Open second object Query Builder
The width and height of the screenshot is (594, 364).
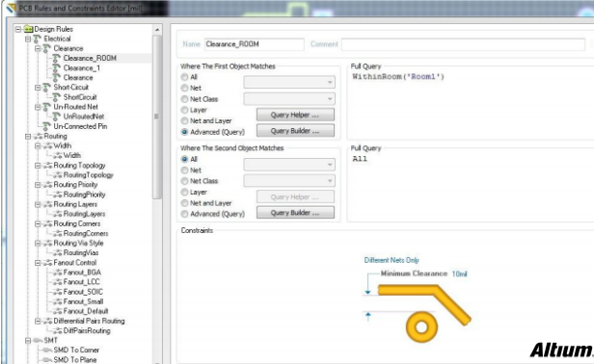(x=295, y=212)
